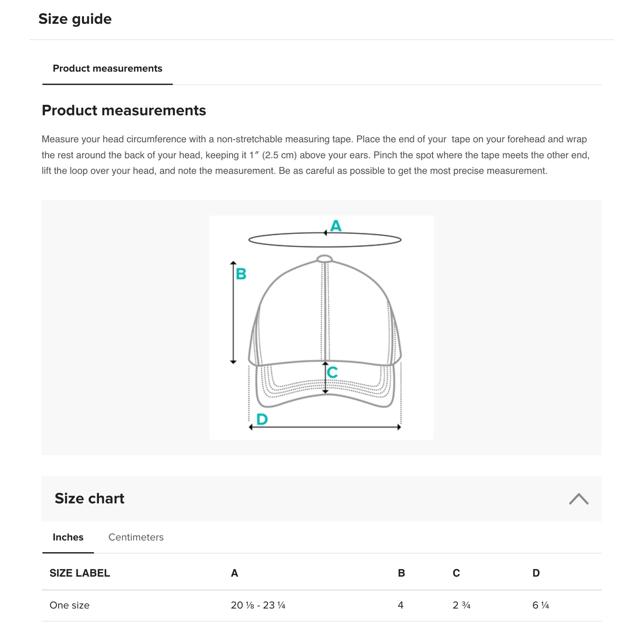This screenshot has height=644, width=644.
Task: Collapse the Size chart chevron arrow
Action: [x=578, y=499]
